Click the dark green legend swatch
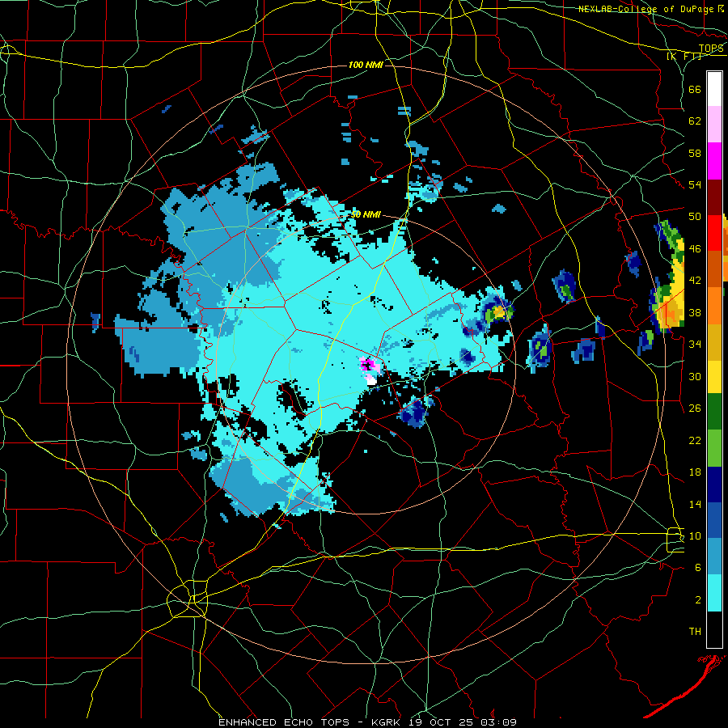Image resolution: width=728 pixels, height=728 pixels. pyautogui.click(x=714, y=413)
